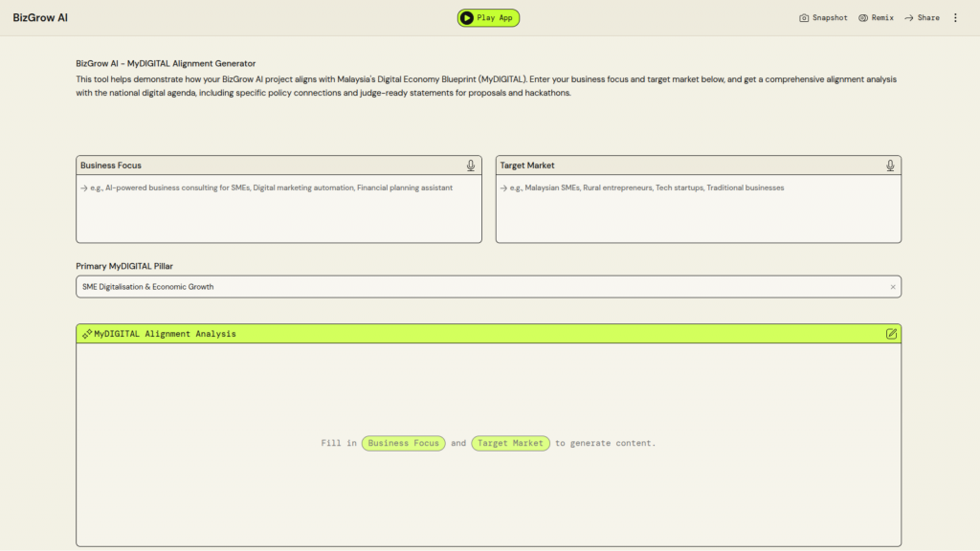The width and height of the screenshot is (980, 551).
Task: Take a snapshot using the camera icon
Action: (804, 17)
